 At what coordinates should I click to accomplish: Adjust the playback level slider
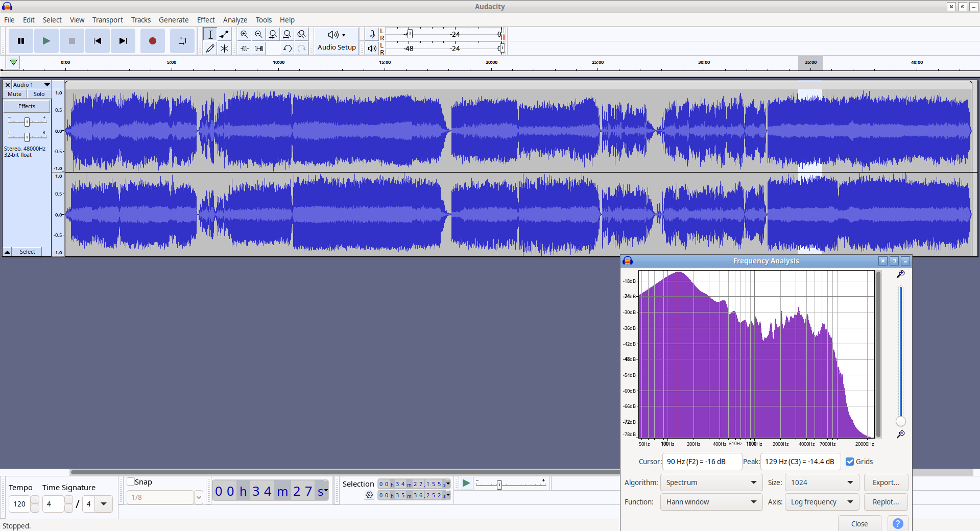click(x=501, y=49)
